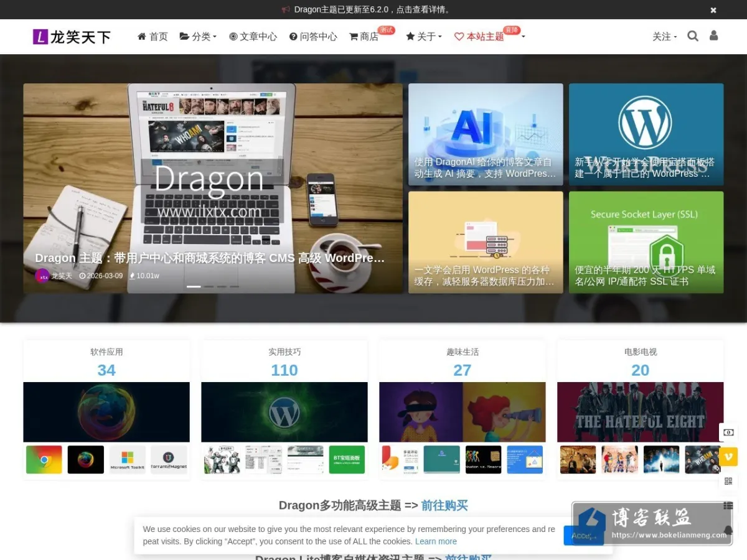Go to 首页 home menu item
This screenshot has height=560, width=747.
pos(153,37)
